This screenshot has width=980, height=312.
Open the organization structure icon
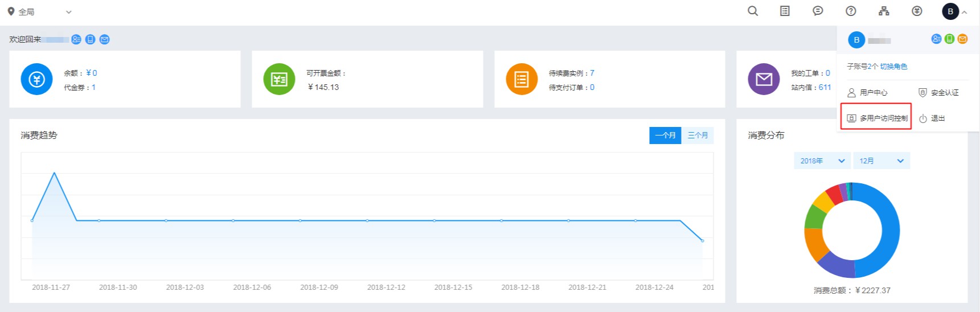(x=884, y=11)
